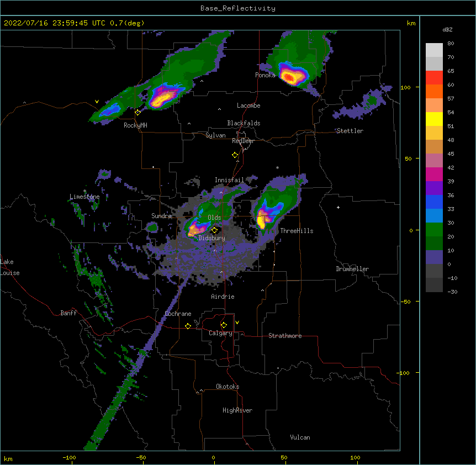Pick the orange swatch between 60 and 57 dBZ
Screen dimensions: 476x465
tap(434, 91)
